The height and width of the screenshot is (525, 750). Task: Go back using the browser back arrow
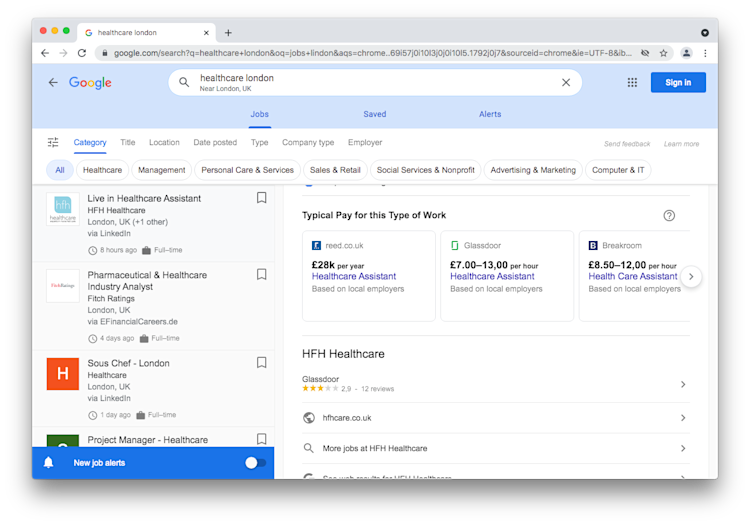coord(45,53)
